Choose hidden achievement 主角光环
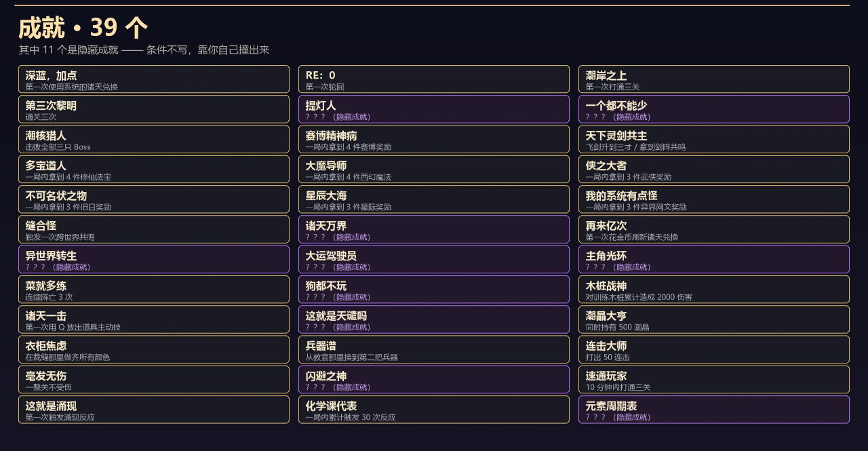This screenshot has width=868, height=451. click(x=714, y=259)
